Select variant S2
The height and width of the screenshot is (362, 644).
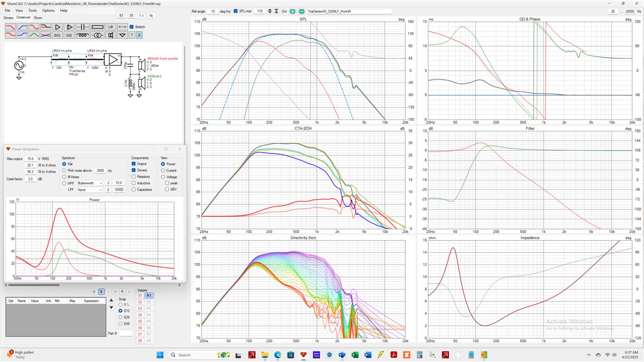(x=140, y=302)
